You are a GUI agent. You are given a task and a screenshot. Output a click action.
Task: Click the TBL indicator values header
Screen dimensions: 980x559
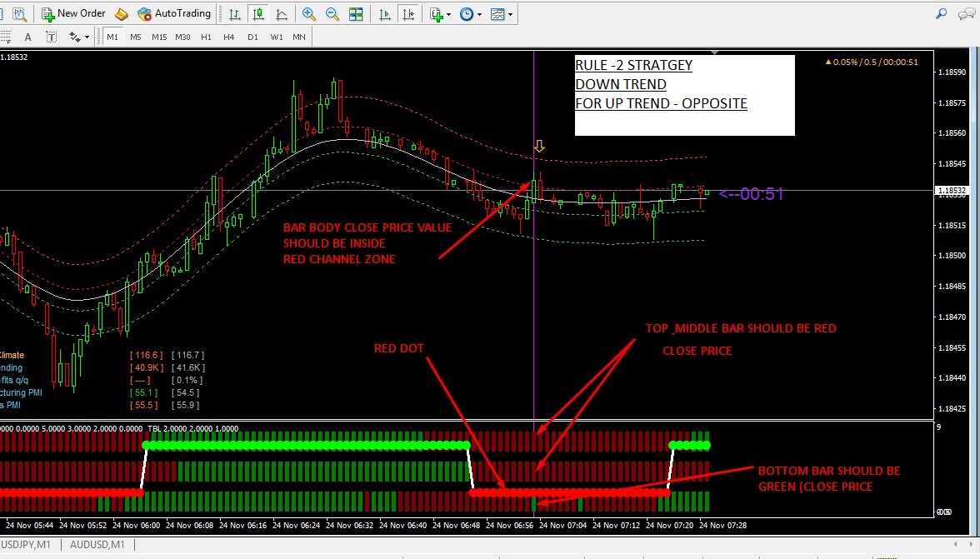coord(192,428)
